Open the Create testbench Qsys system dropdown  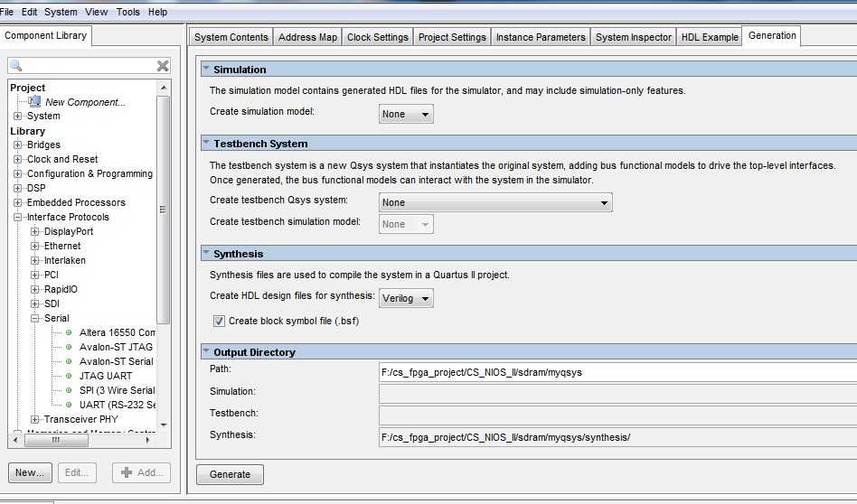[495, 202]
